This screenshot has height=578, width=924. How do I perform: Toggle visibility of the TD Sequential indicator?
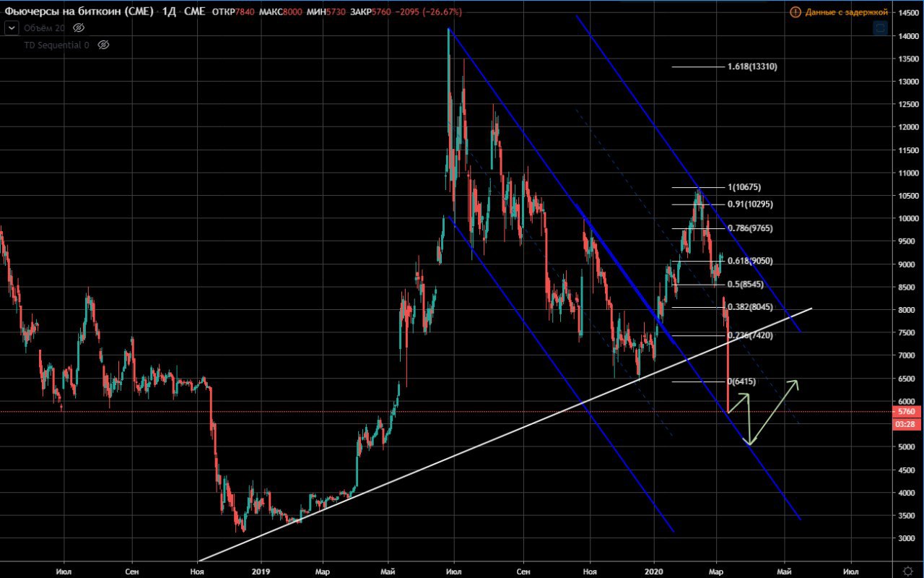103,45
